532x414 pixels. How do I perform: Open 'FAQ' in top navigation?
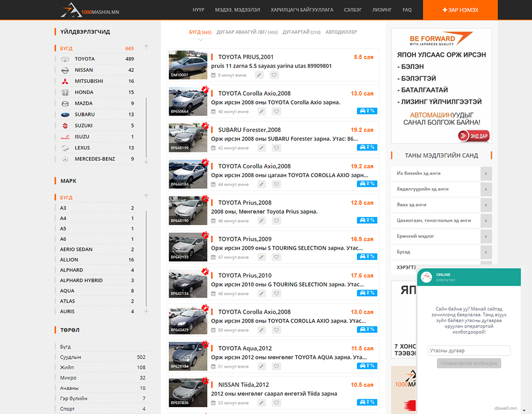pos(407,10)
